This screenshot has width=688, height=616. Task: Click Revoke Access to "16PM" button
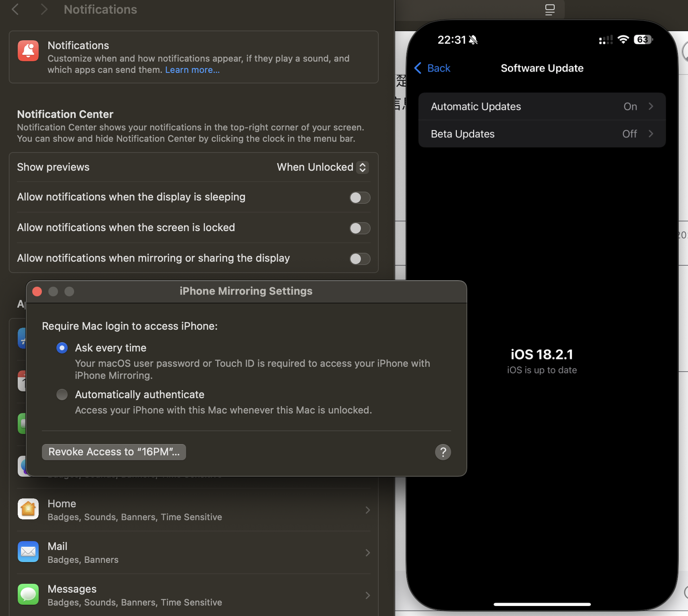(x=114, y=452)
